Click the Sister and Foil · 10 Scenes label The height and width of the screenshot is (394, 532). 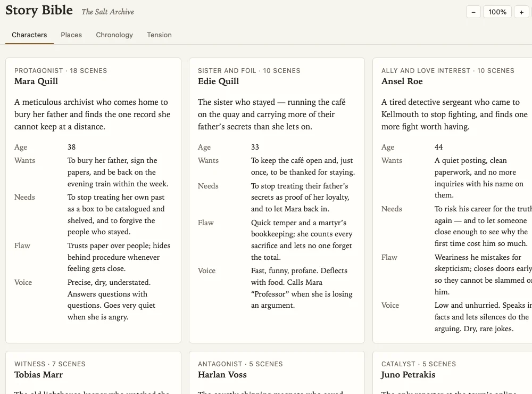tap(249, 71)
